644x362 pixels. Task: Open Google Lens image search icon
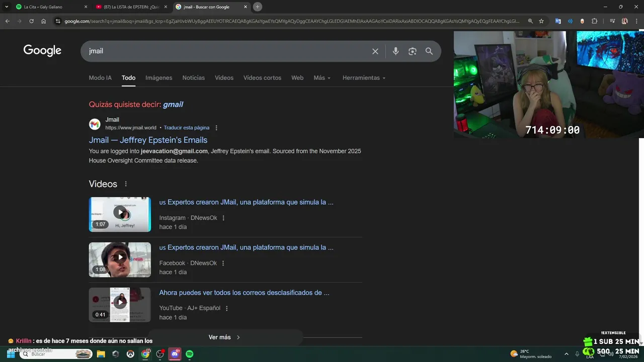tap(413, 51)
